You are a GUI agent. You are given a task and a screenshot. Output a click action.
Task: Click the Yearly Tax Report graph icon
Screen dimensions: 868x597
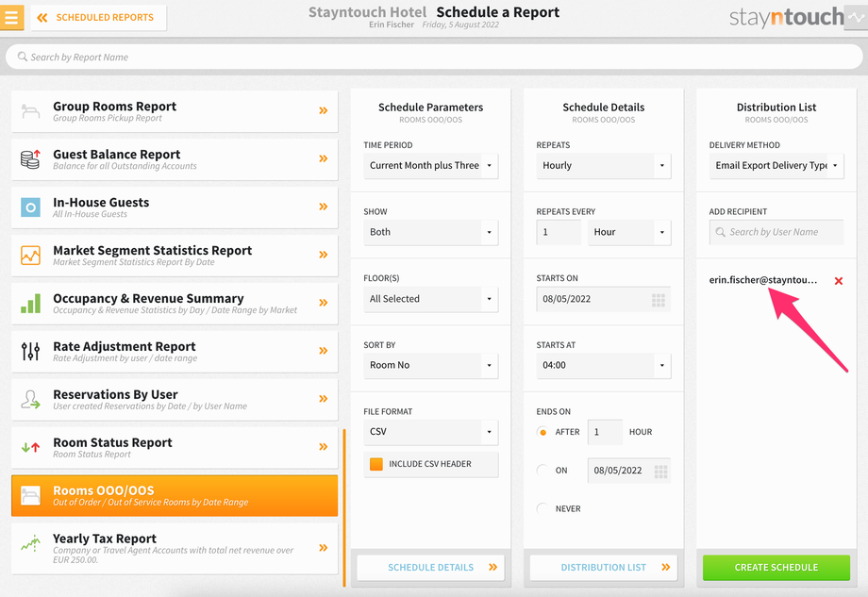tap(30, 544)
